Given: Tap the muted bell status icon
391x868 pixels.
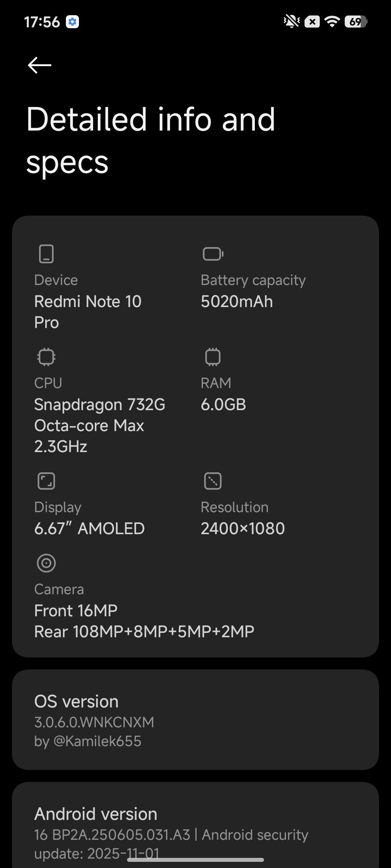Looking at the screenshot, I should 291,22.
